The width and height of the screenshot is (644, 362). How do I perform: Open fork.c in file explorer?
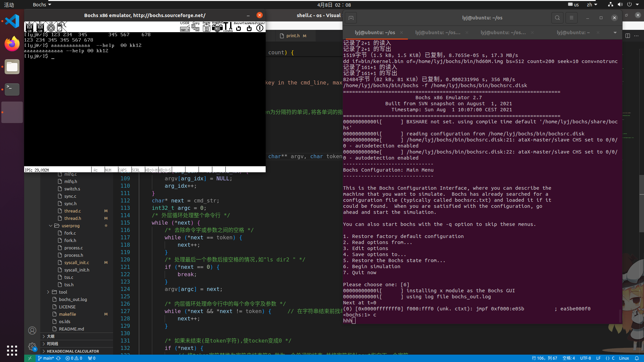(x=77, y=233)
